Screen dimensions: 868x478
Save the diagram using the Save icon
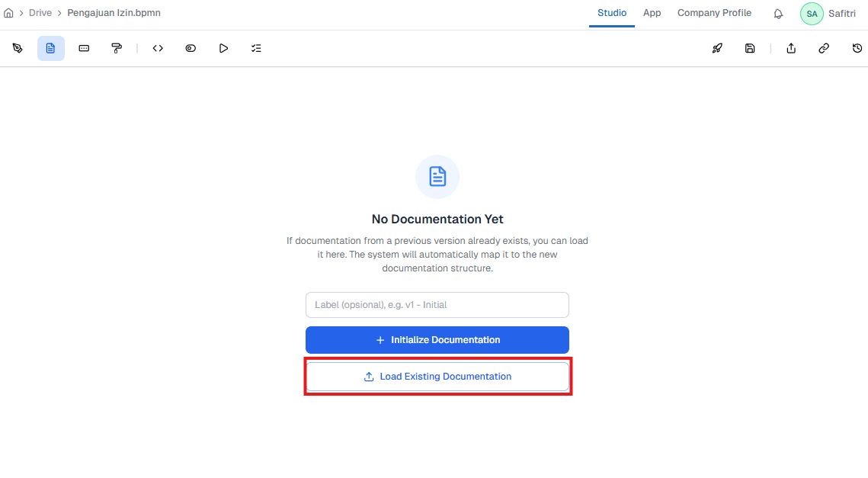click(x=750, y=48)
